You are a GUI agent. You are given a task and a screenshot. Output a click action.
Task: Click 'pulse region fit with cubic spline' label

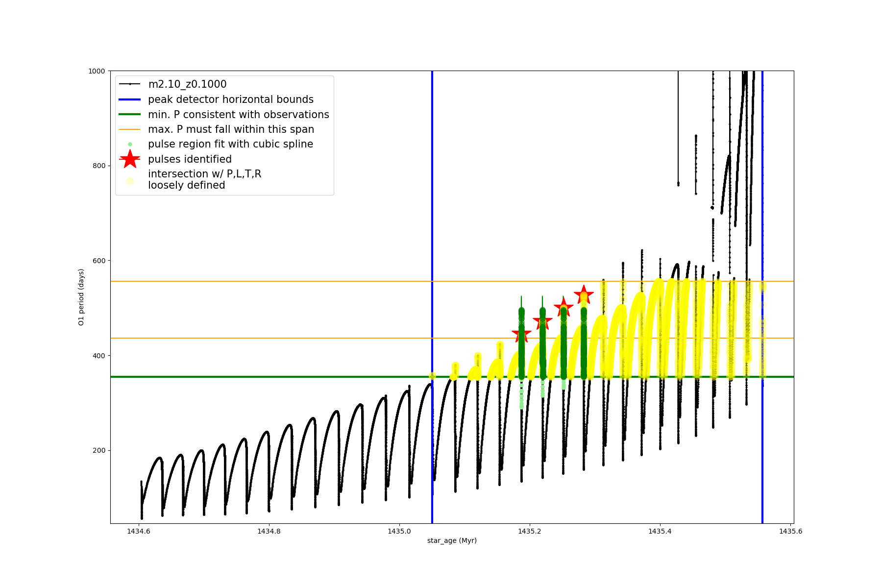(x=230, y=144)
